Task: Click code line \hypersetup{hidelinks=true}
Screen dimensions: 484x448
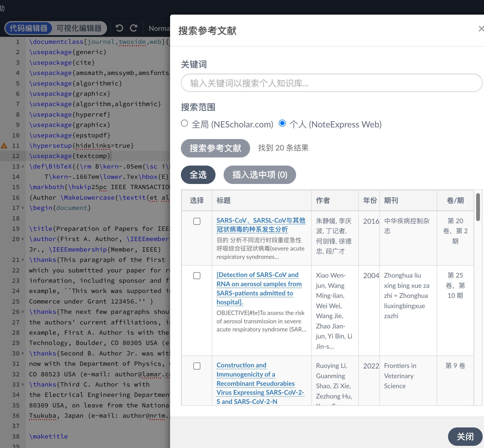Action: pyautogui.click(x=81, y=146)
